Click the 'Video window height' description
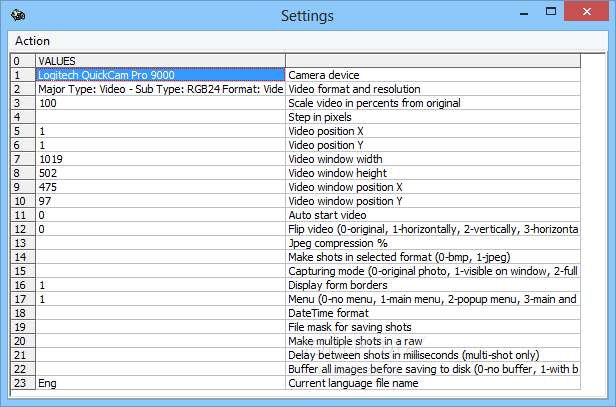This screenshot has width=616, height=407. [433, 173]
